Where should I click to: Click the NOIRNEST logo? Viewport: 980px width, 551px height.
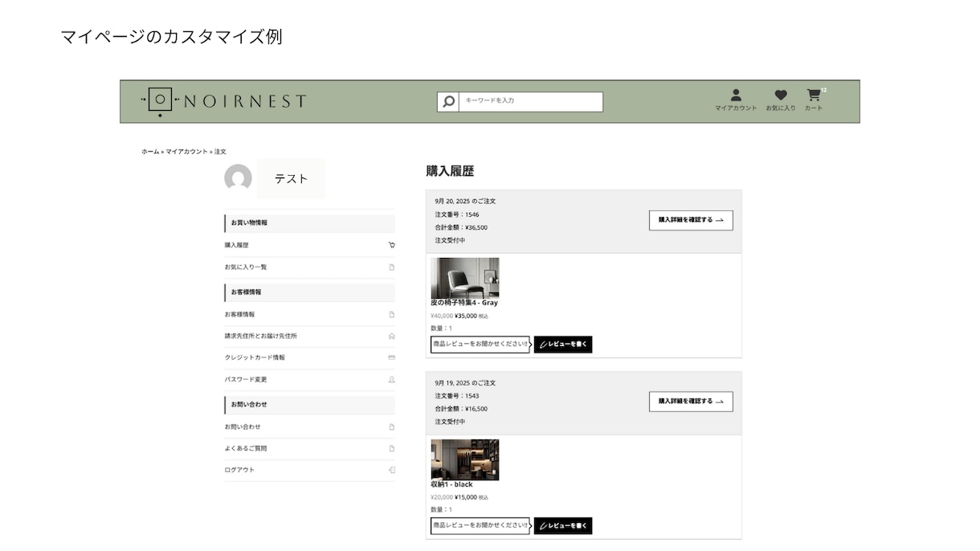pos(223,101)
